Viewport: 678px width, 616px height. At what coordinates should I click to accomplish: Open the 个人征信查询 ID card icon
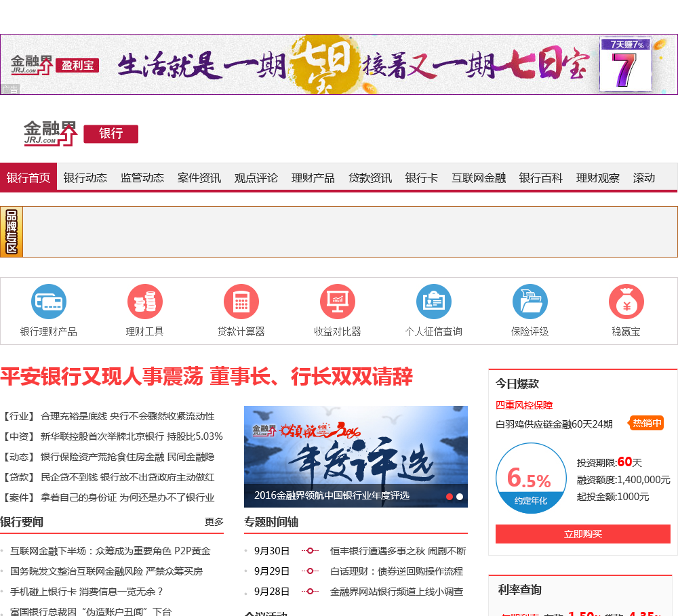(x=434, y=302)
